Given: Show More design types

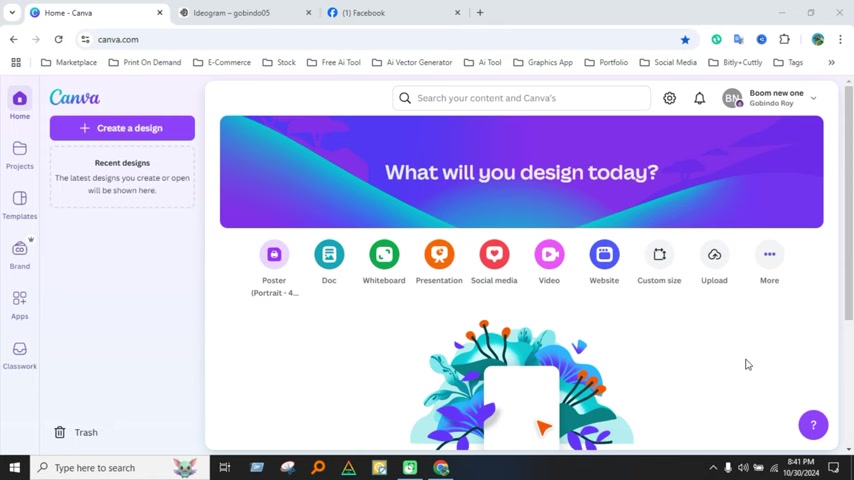Looking at the screenshot, I should pyautogui.click(x=769, y=254).
